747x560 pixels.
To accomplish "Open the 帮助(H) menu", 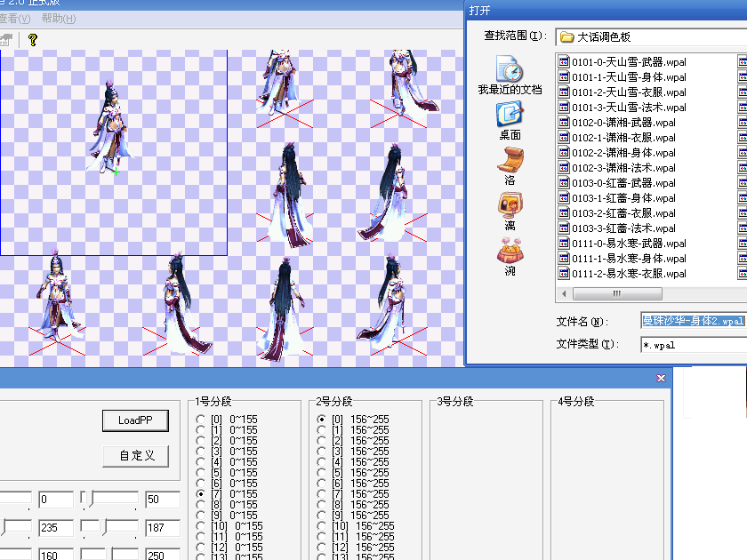I will coord(59,19).
